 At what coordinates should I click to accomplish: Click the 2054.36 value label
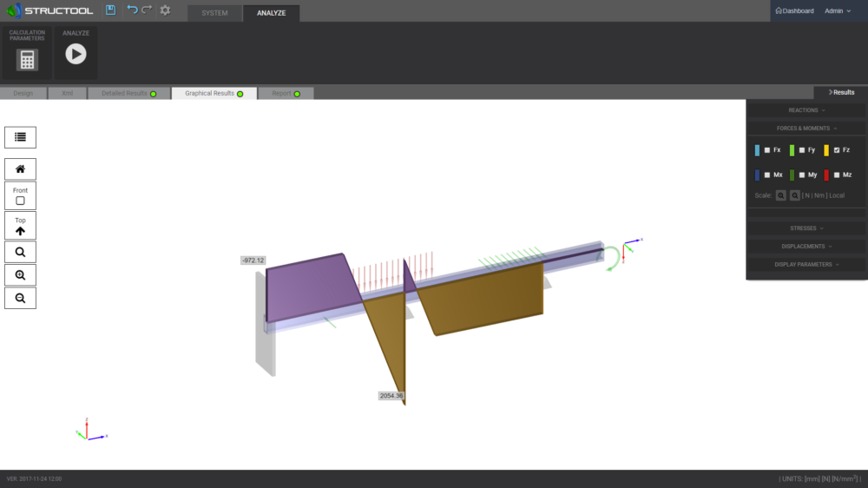pos(391,395)
